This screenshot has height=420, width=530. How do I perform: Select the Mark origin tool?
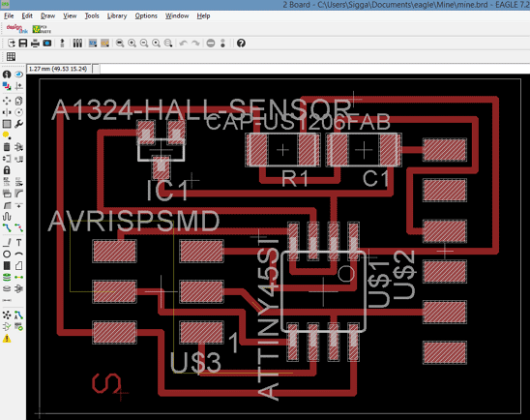[19, 86]
